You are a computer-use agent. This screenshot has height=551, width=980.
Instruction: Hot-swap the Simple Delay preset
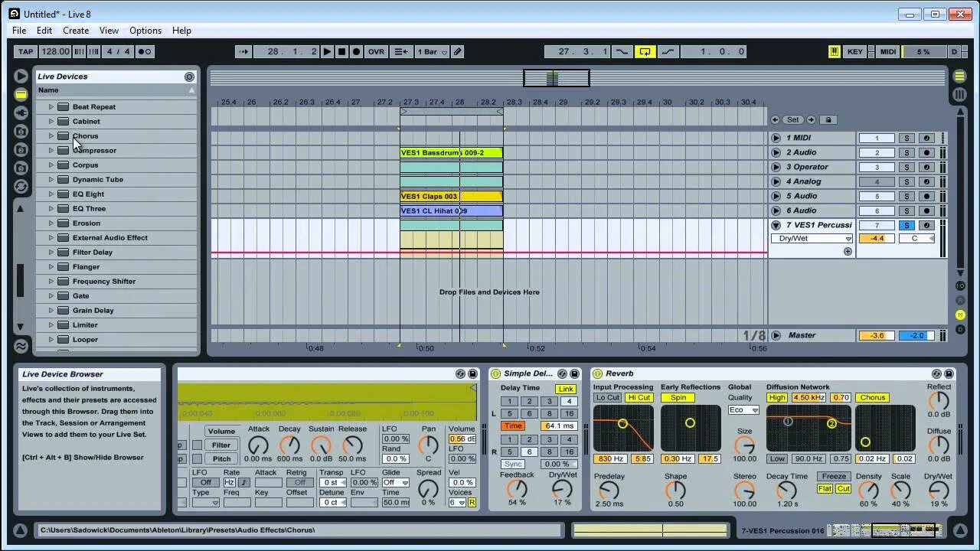562,373
